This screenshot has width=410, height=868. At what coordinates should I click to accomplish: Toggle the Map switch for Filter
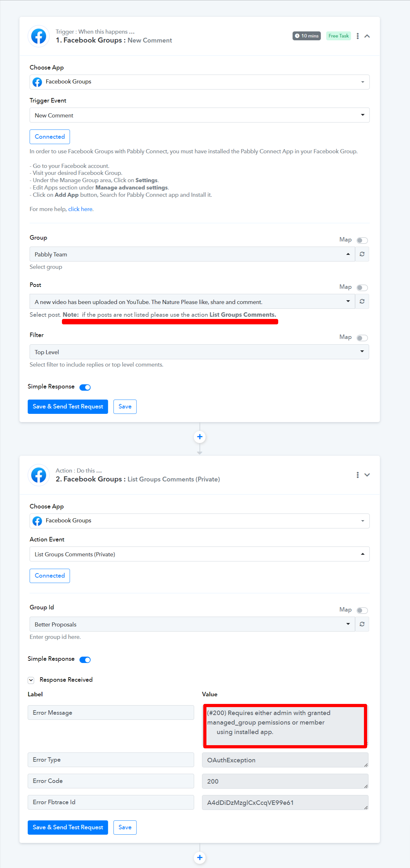pos(362,338)
